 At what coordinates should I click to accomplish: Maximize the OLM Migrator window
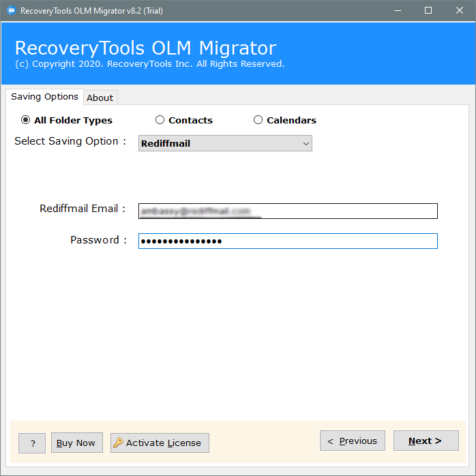(428, 11)
